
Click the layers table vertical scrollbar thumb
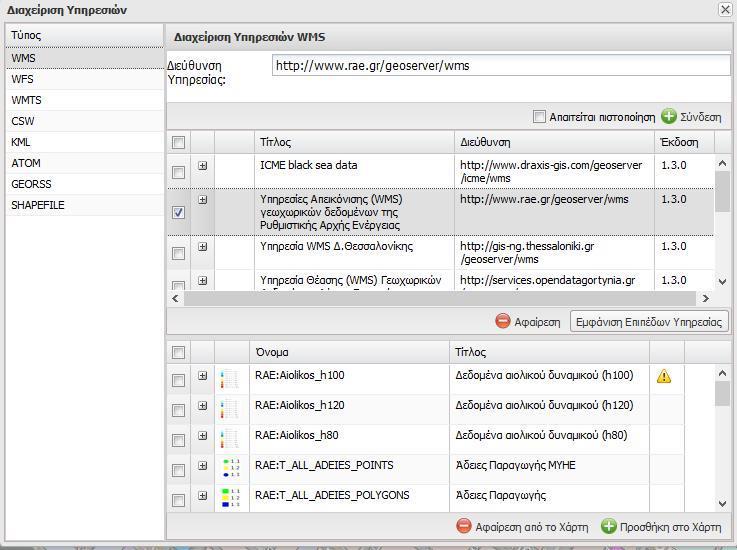(x=722, y=393)
